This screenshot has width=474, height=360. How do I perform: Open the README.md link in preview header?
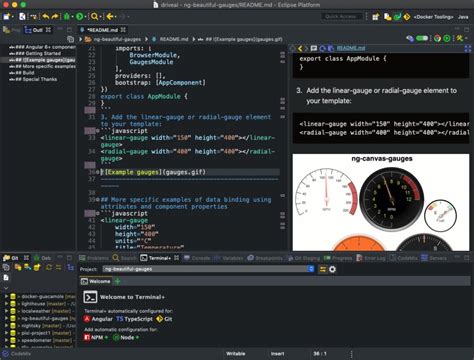[351, 48]
